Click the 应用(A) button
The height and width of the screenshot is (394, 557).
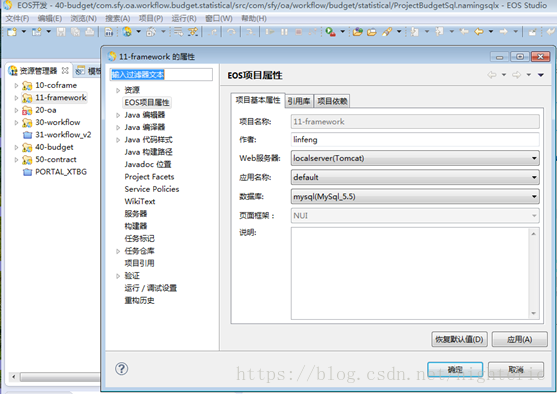(x=519, y=339)
